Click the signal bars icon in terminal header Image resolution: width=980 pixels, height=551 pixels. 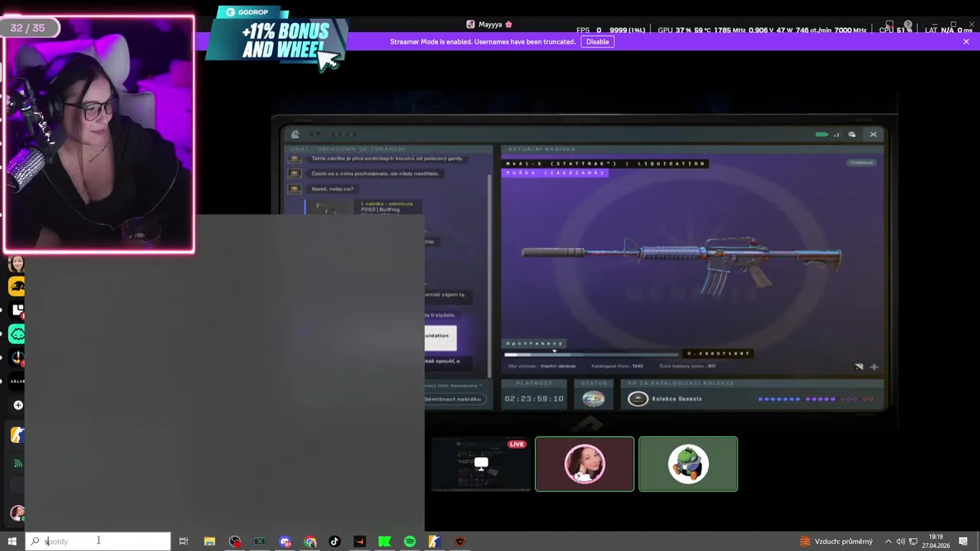click(837, 135)
